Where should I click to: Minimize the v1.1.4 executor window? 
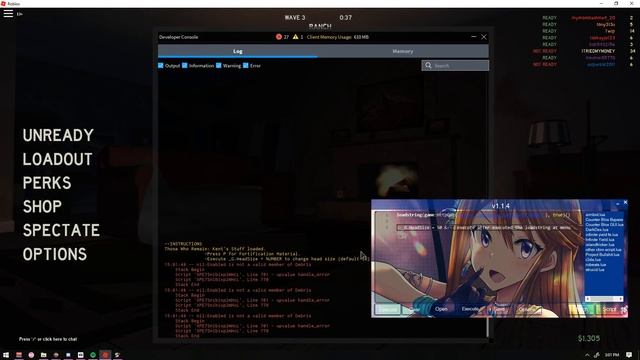tap(618, 203)
